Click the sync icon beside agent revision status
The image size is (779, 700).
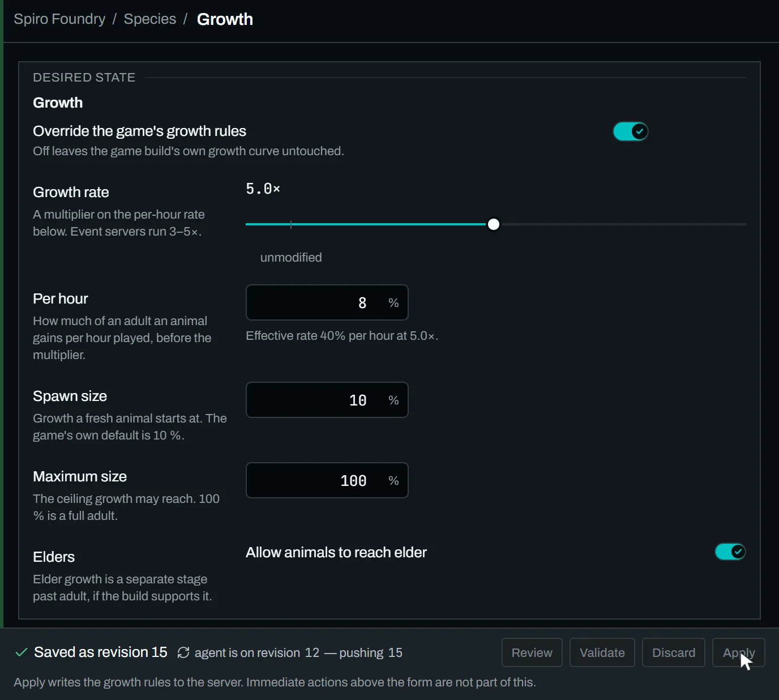(x=183, y=652)
